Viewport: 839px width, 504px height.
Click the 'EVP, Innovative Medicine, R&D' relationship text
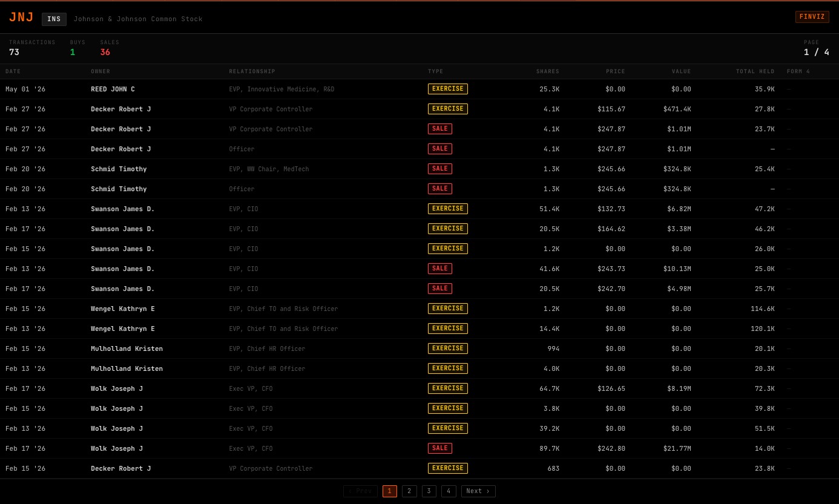point(281,89)
